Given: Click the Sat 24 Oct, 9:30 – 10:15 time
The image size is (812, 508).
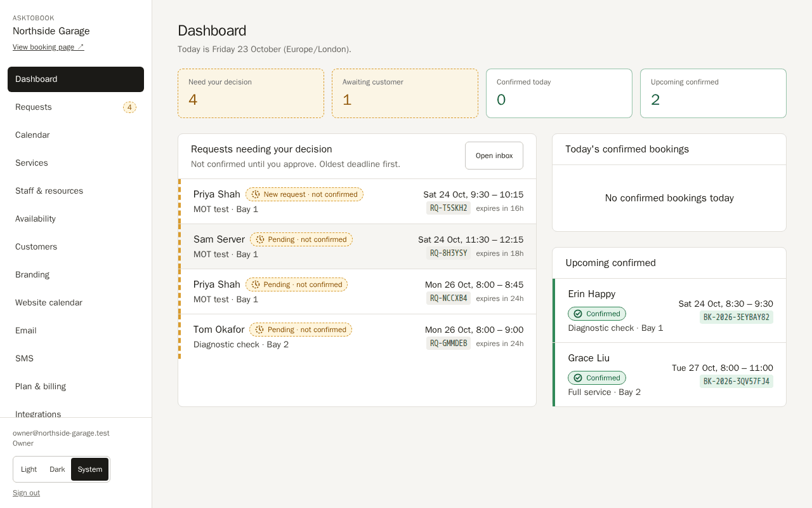Looking at the screenshot, I should [473, 194].
